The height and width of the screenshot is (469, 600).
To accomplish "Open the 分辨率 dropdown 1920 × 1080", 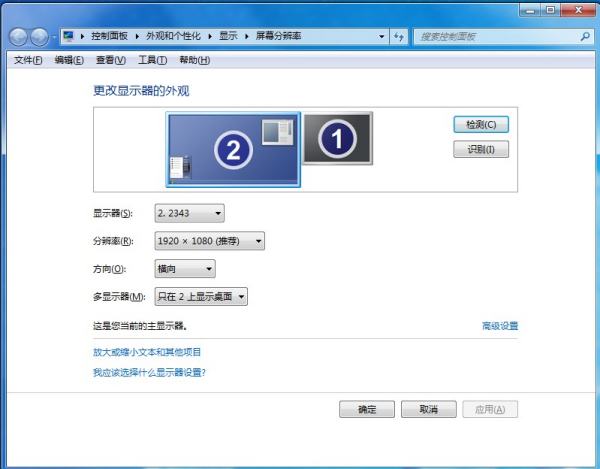I will (209, 241).
